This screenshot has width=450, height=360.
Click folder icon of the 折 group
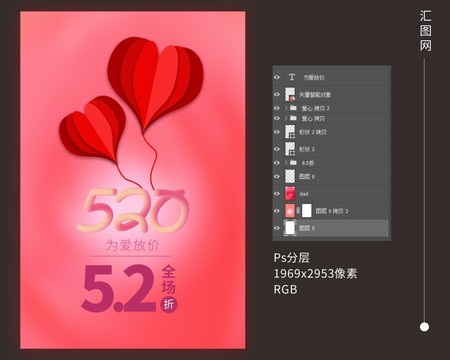click(293, 162)
